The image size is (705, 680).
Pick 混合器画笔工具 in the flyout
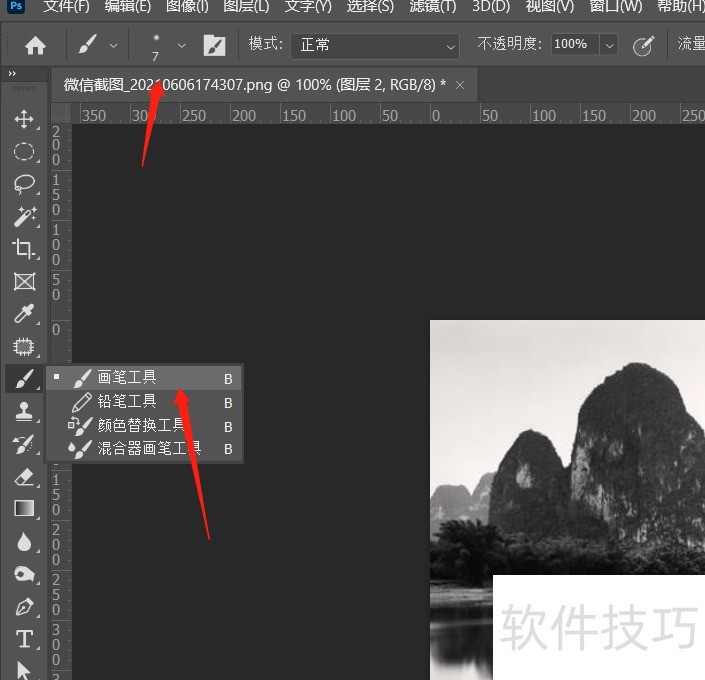coord(148,448)
